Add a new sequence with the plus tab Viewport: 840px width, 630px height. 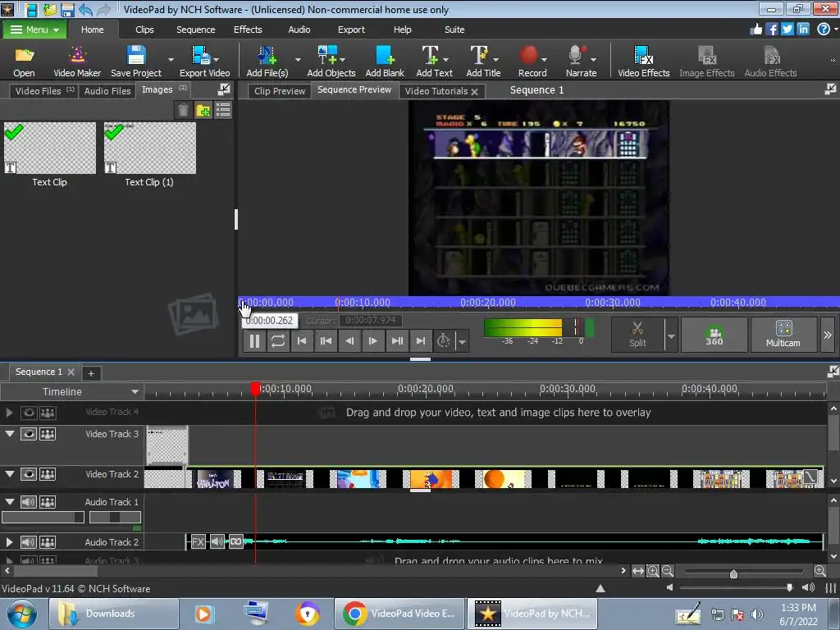[x=91, y=373]
